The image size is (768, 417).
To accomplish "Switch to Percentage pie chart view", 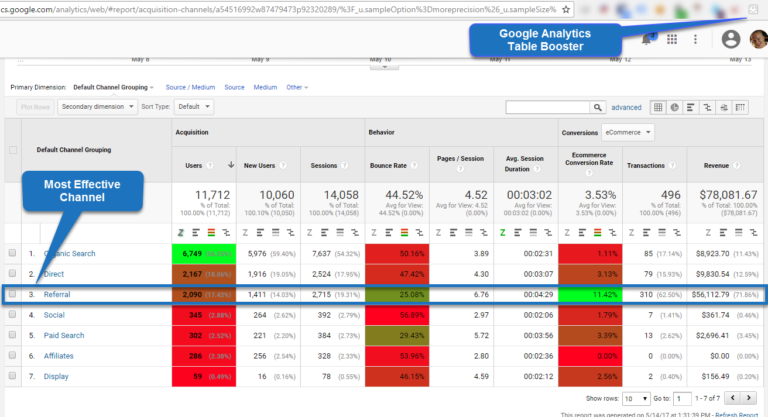I will (x=674, y=107).
